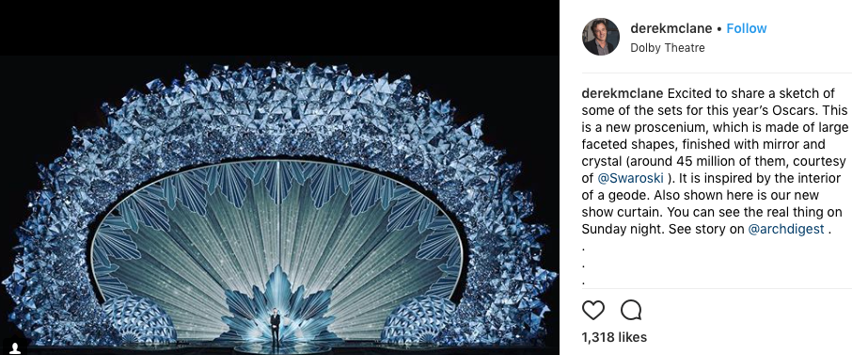View who liked via 1,318 likes
Screen dimensions: 868x355
point(614,337)
